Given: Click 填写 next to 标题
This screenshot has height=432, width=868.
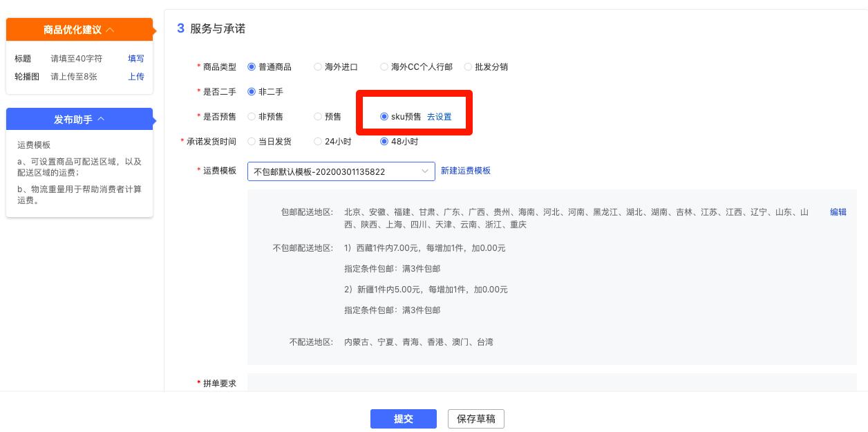Looking at the screenshot, I should coord(135,59).
